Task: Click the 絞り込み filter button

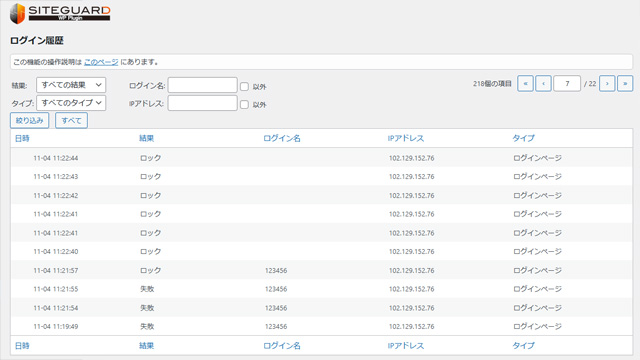Action: click(x=29, y=120)
